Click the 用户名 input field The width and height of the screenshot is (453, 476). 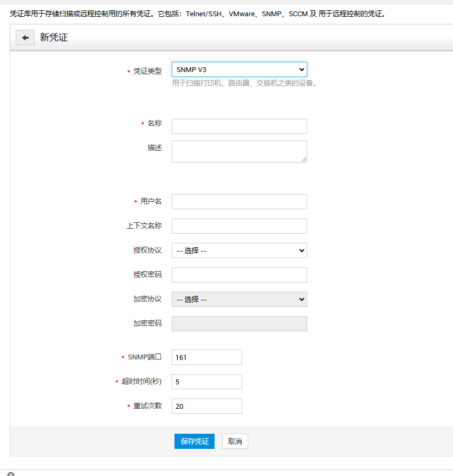click(x=239, y=202)
